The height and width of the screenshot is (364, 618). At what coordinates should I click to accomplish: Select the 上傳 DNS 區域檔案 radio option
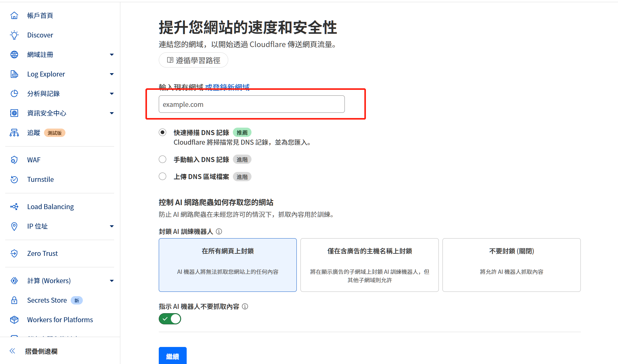[162, 177]
